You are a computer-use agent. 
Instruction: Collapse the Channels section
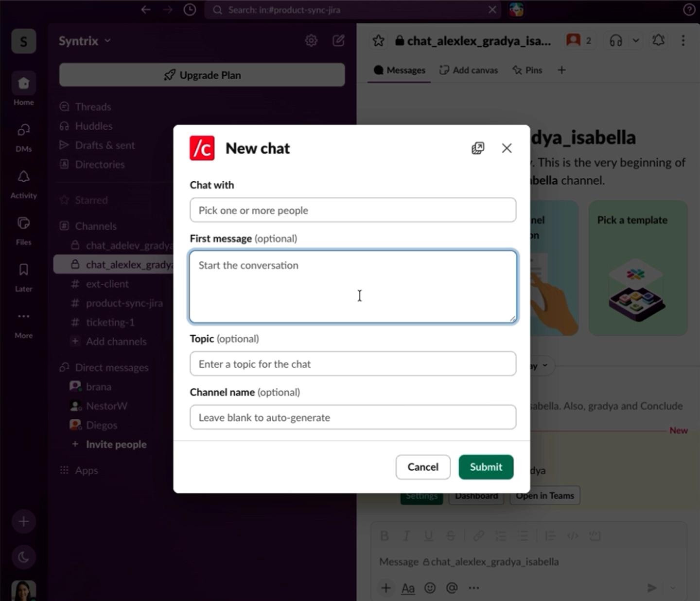pyautogui.click(x=95, y=226)
